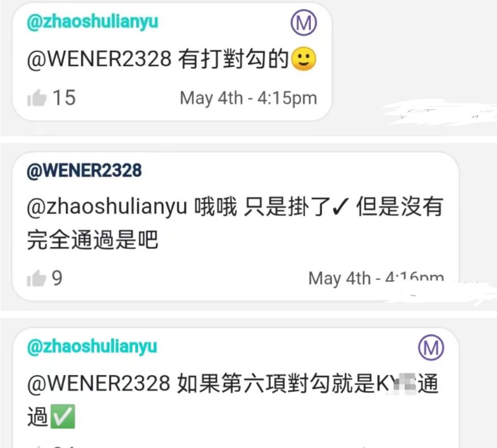Click the M badge on first comment
Screen dimensions: 497x448
(304, 23)
